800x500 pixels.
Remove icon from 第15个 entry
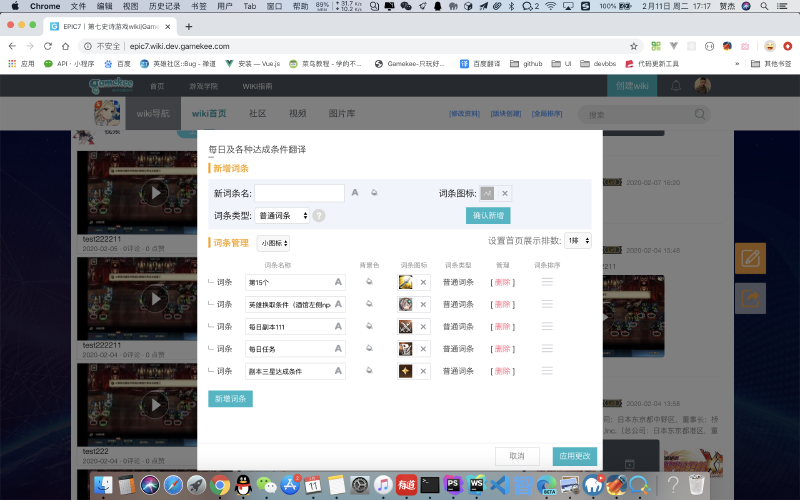coord(423,282)
